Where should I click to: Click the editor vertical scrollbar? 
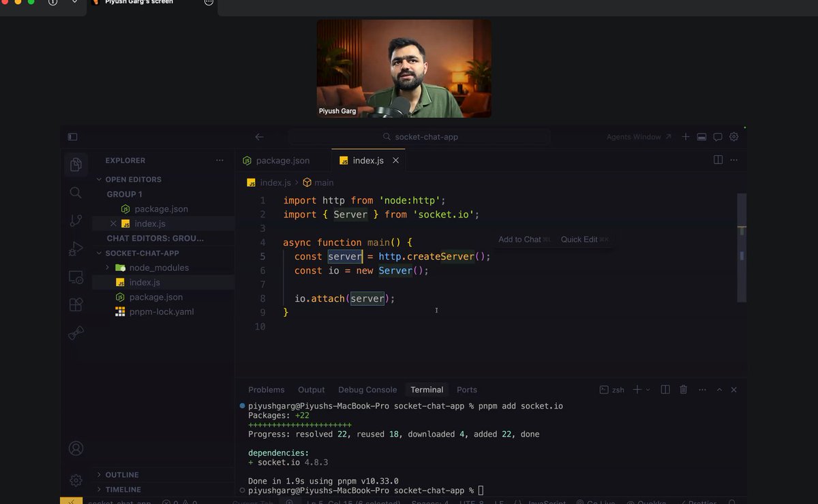tap(742, 247)
